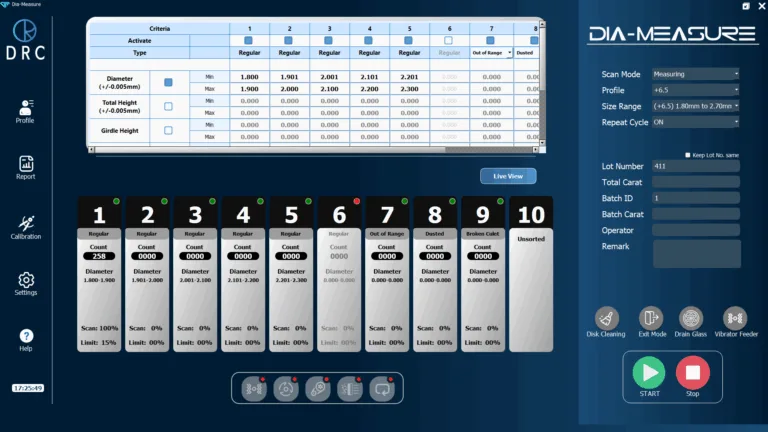This screenshot has height=432, width=768.
Task: Click the 17:25:49 clock display
Action: pos(28,388)
